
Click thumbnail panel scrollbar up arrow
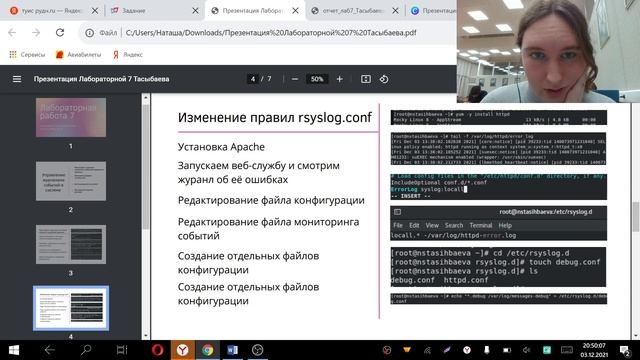click(146, 98)
